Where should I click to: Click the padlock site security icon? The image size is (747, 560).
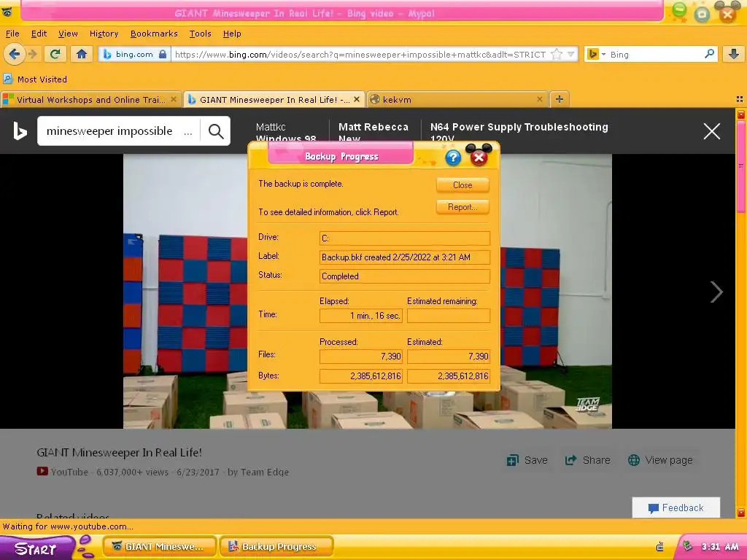click(x=163, y=54)
